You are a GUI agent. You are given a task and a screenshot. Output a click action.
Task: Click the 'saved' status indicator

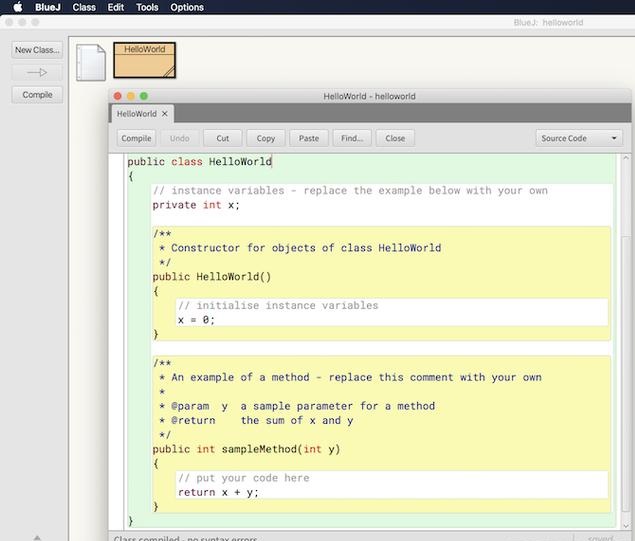coord(601,538)
